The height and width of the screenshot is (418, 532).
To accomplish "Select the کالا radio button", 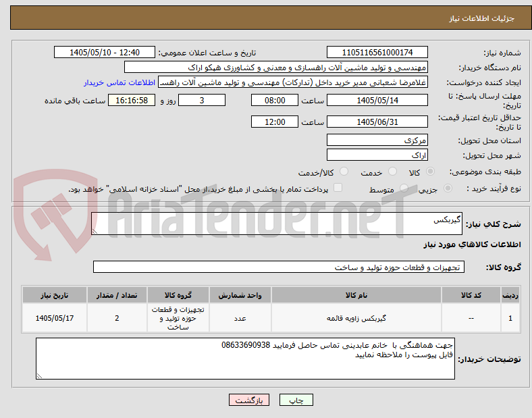I will pos(430,172).
